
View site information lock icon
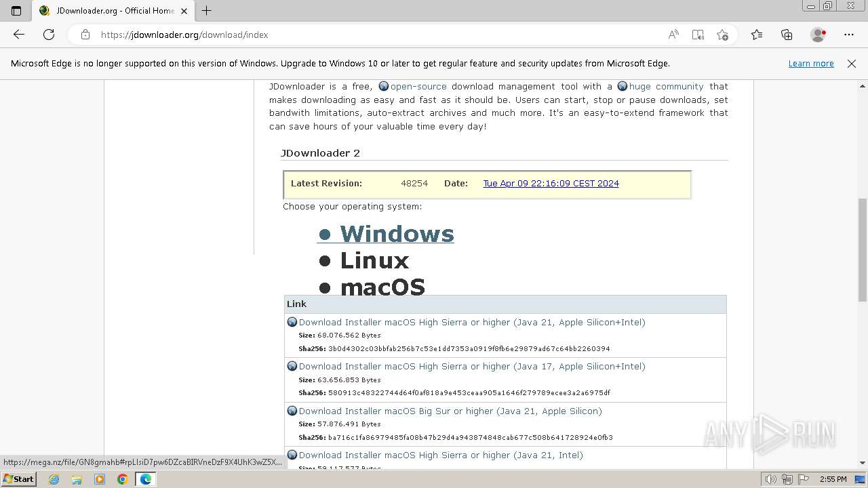coord(85,35)
